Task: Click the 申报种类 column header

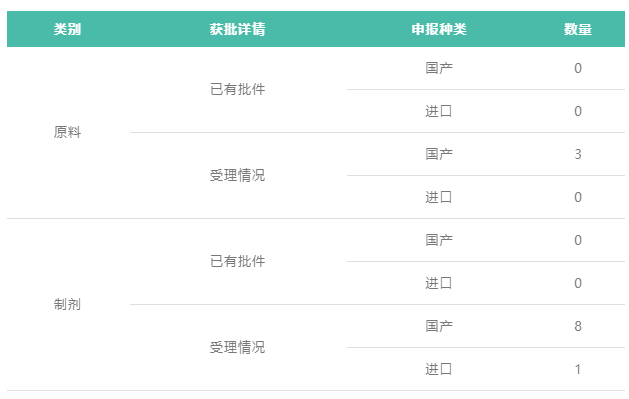Action: point(439,29)
